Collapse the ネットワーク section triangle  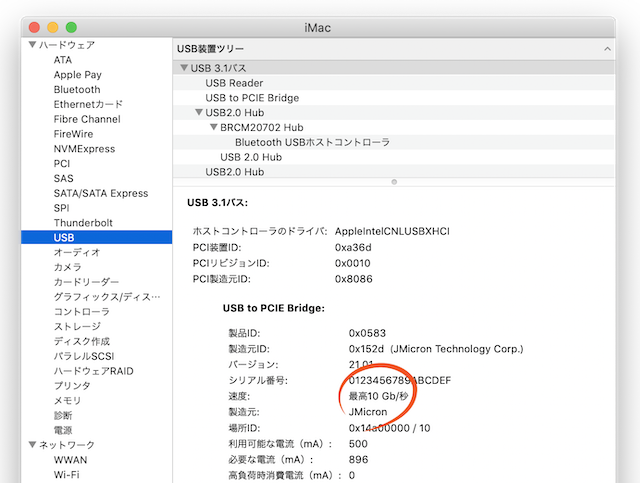click(33, 444)
